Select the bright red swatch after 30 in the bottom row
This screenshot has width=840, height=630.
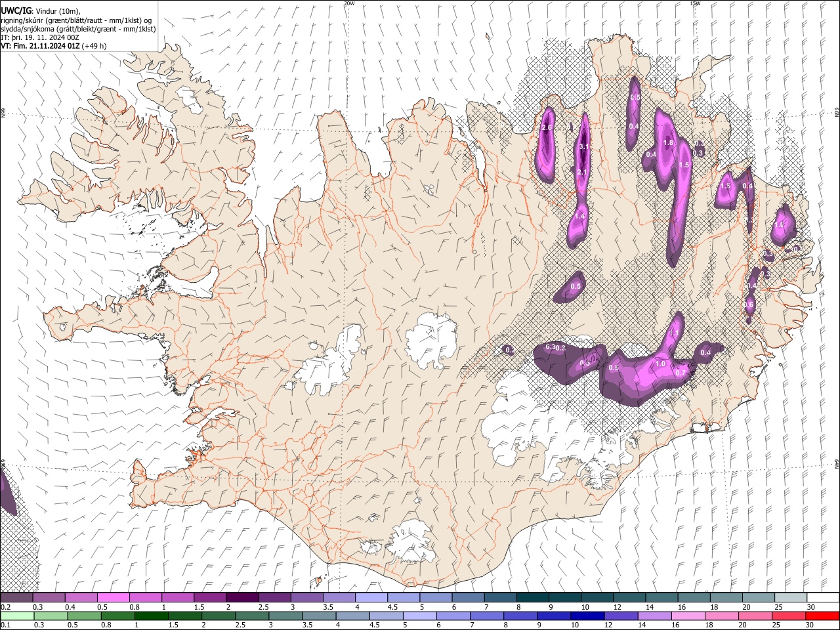[822, 616]
